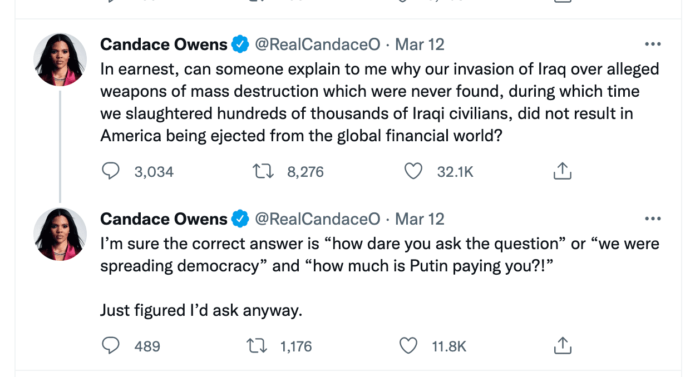Share the first tweet via share icon
The width and height of the screenshot is (700, 377).
(562, 171)
